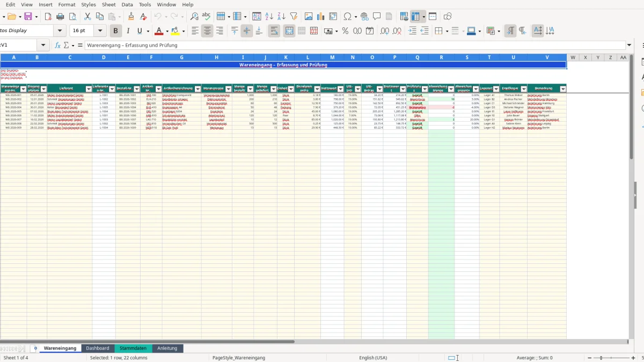This screenshot has height=362, width=644.
Task: Open borders dropdown arrow
Action: [447, 31]
